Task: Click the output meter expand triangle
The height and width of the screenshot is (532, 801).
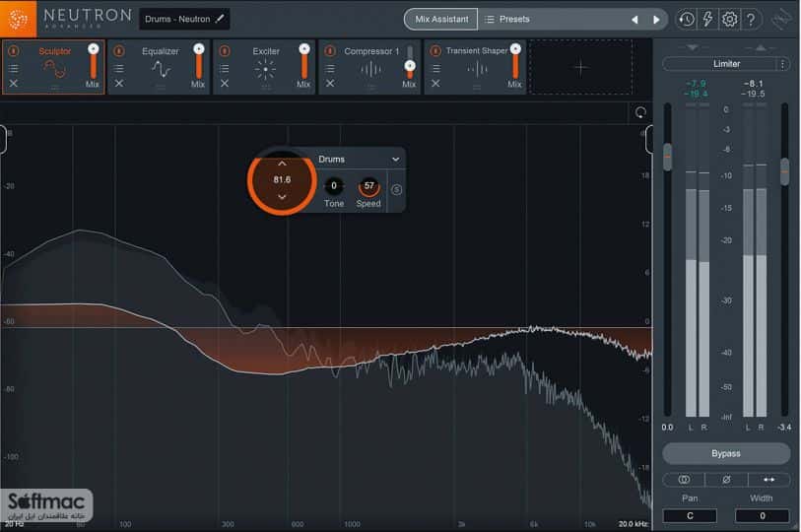Action: pos(761,47)
